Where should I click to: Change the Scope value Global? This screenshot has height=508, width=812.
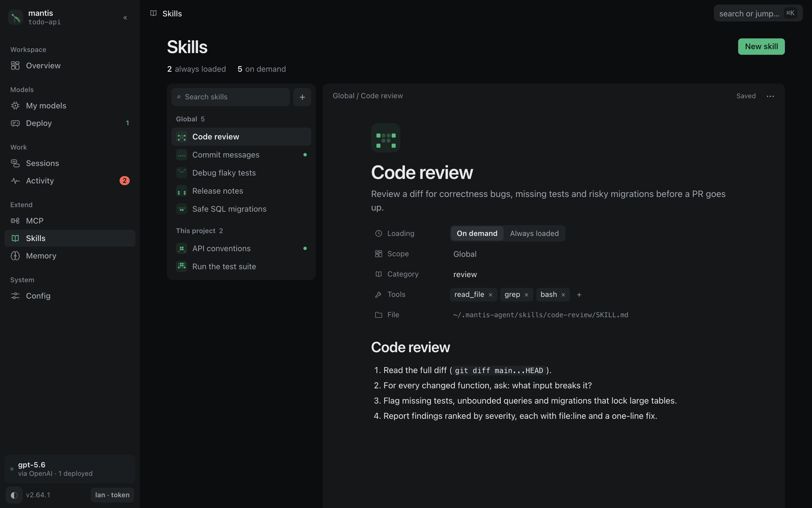point(465,254)
